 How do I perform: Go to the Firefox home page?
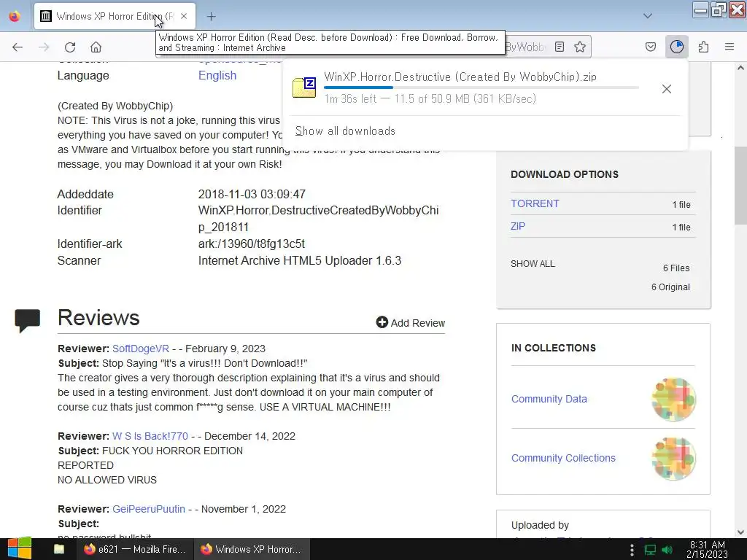click(x=96, y=47)
